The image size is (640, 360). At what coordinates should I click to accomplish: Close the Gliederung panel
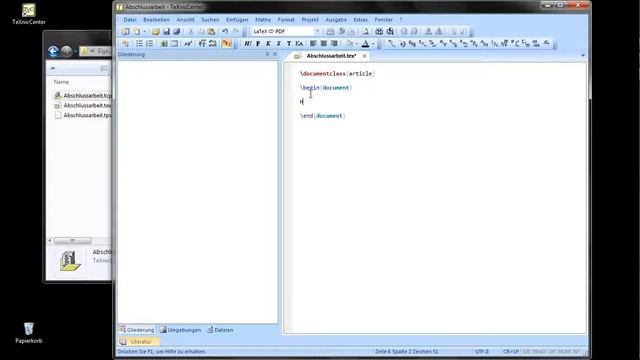[x=275, y=54]
